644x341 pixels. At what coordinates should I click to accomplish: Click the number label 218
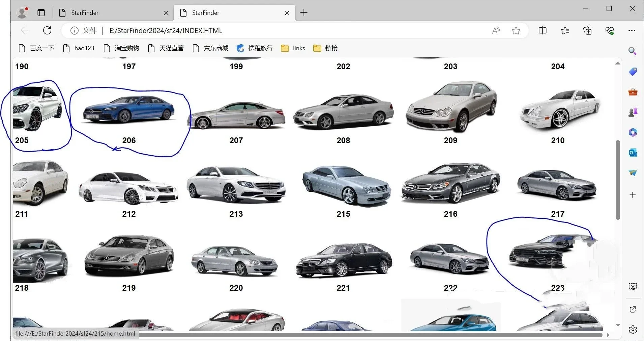(22, 288)
